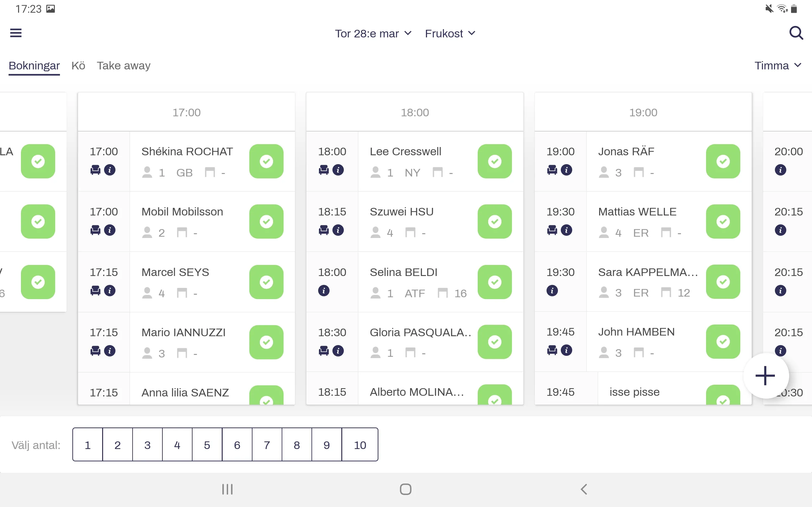
Task: Open the hamburger menu top left
Action: point(16,33)
